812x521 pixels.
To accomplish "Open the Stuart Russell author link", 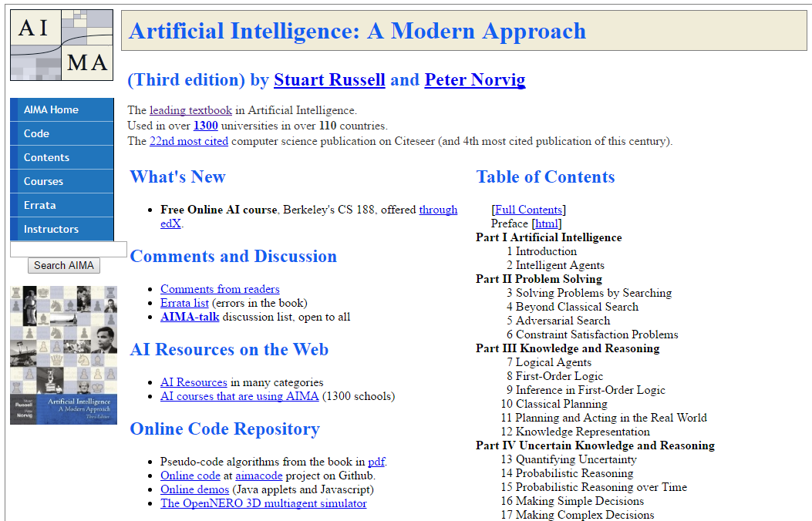I will pos(329,79).
